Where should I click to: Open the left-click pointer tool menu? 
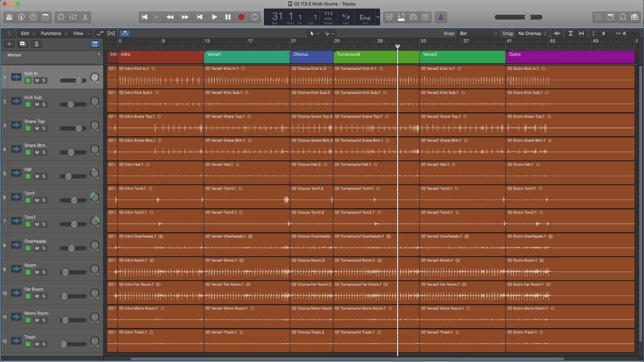click(x=315, y=34)
